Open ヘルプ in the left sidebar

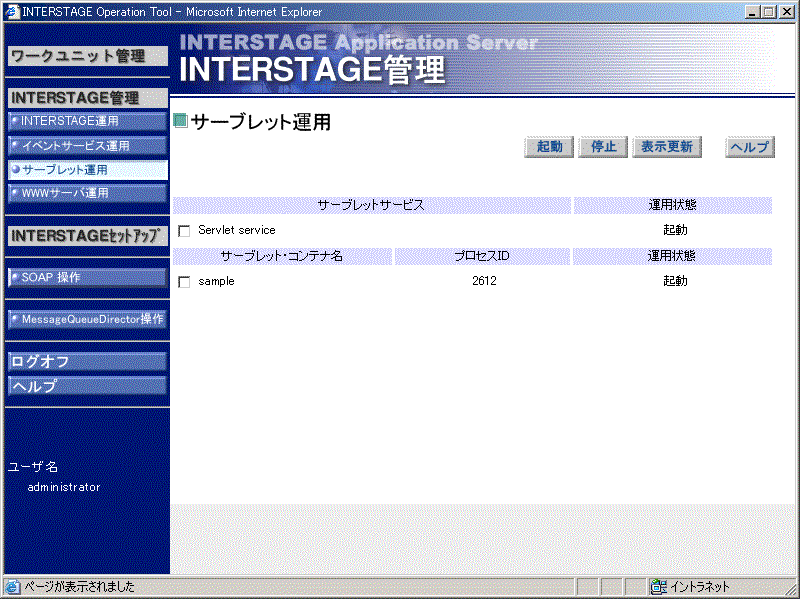(x=88, y=386)
